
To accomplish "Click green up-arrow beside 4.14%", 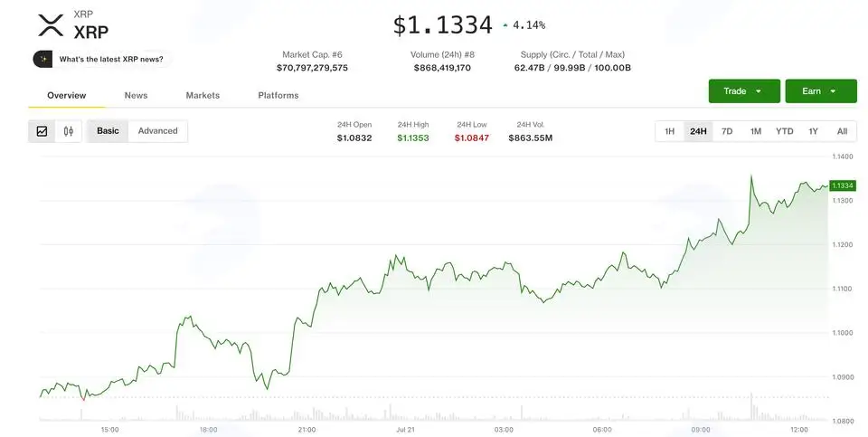I will [x=505, y=25].
